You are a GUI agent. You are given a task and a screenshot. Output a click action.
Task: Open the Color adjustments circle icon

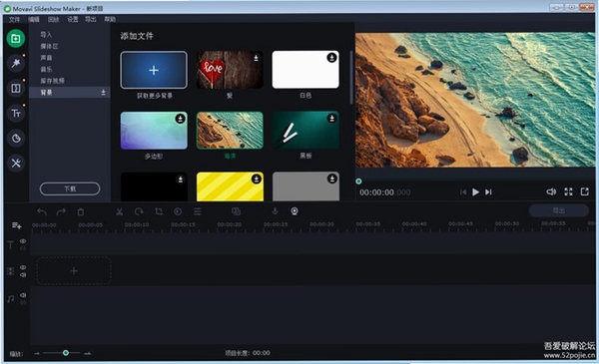[178, 211]
